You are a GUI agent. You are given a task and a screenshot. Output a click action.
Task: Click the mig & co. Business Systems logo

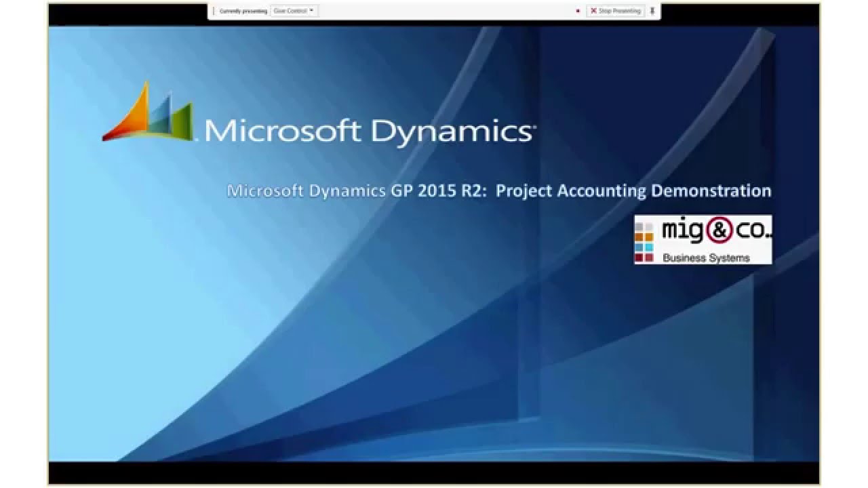coord(703,239)
